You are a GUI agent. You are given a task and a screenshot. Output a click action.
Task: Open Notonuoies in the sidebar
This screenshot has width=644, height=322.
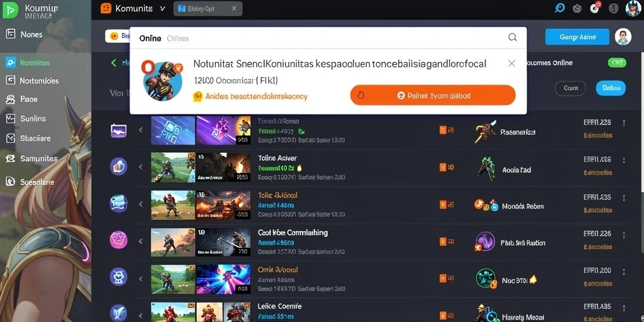[x=32, y=81]
